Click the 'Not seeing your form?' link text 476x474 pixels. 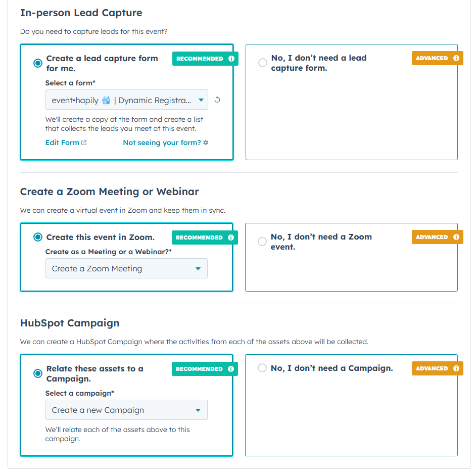click(162, 143)
